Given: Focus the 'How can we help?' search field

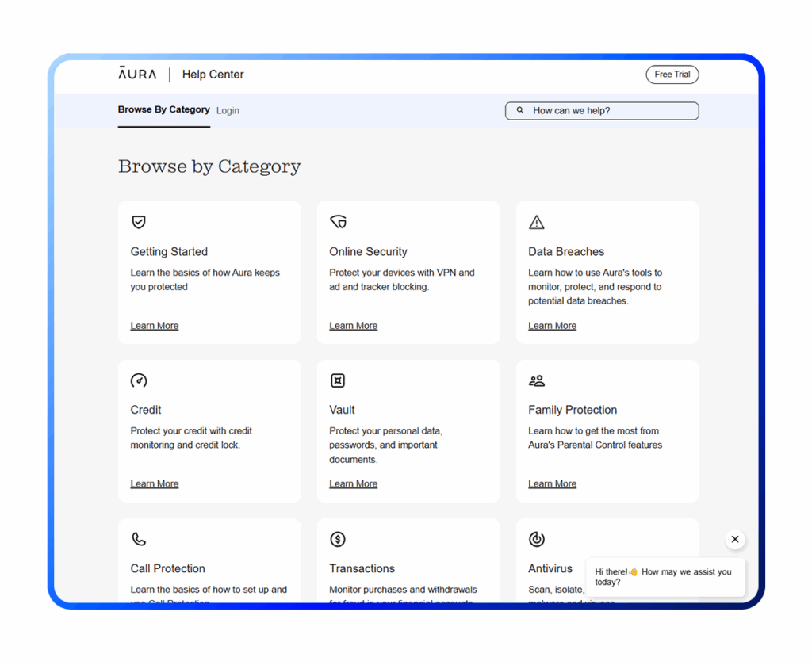Looking at the screenshot, I should click(611, 111).
